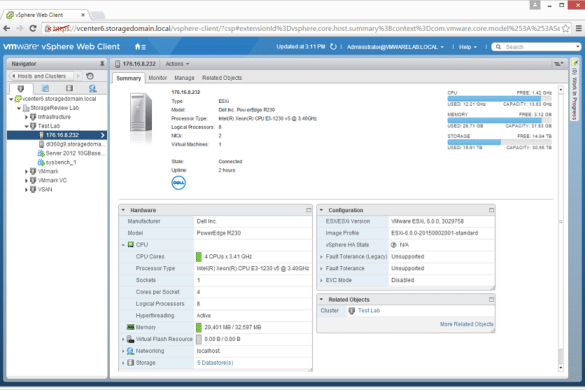
Task: Collapse the CPU hardware section
Action: pyautogui.click(x=123, y=245)
